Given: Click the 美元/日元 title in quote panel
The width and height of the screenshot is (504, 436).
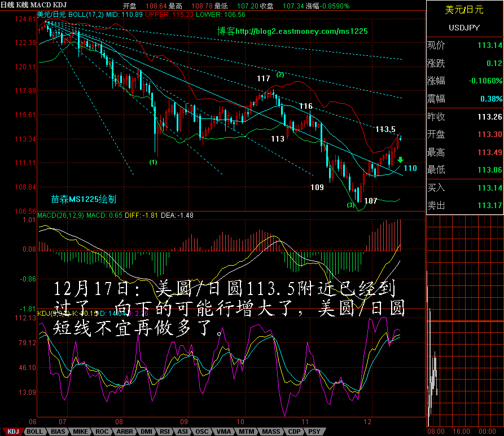Looking at the screenshot, I should [464, 10].
